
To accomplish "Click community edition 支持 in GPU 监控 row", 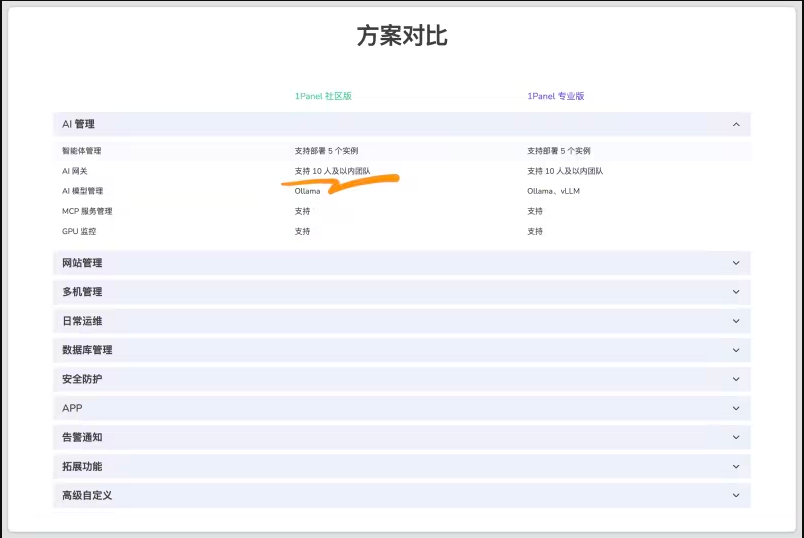I will [303, 231].
